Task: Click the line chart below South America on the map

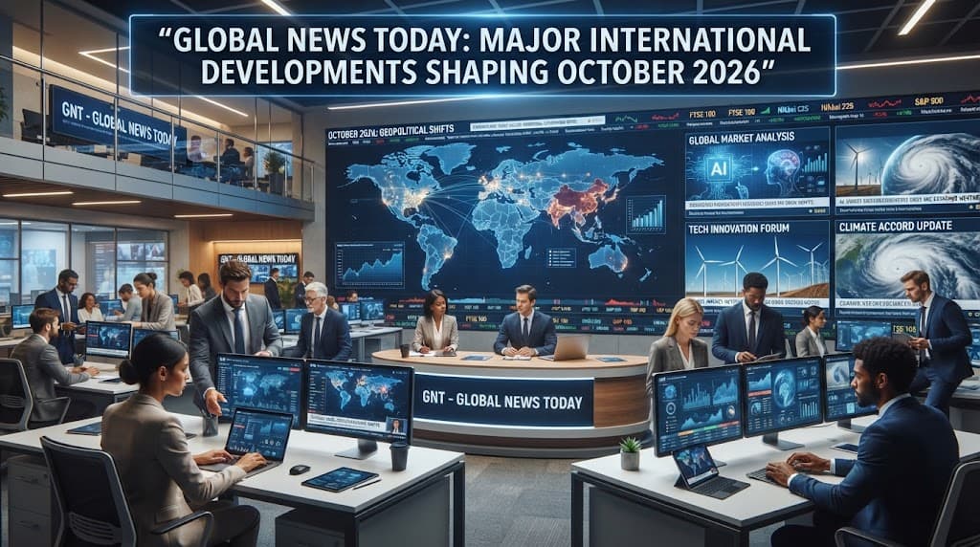Action: tap(369, 266)
